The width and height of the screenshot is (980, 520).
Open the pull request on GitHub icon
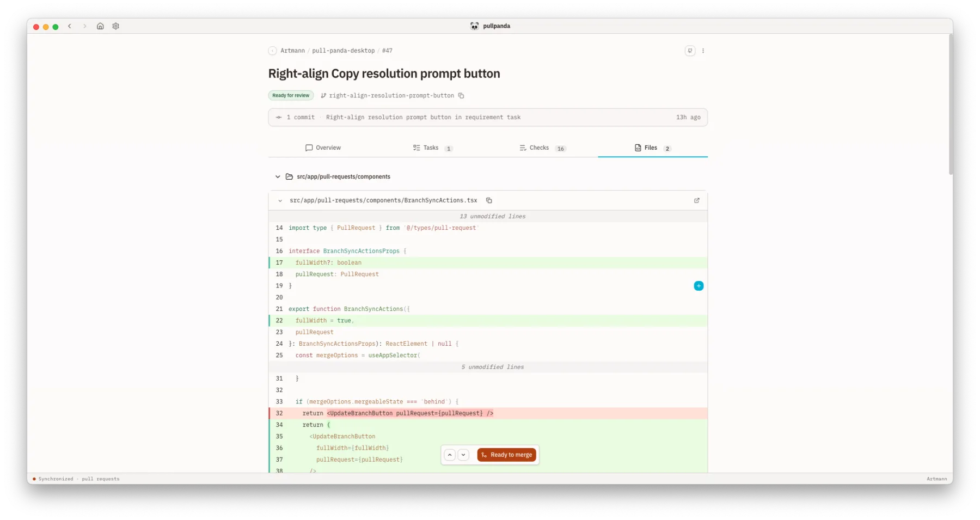[690, 51]
